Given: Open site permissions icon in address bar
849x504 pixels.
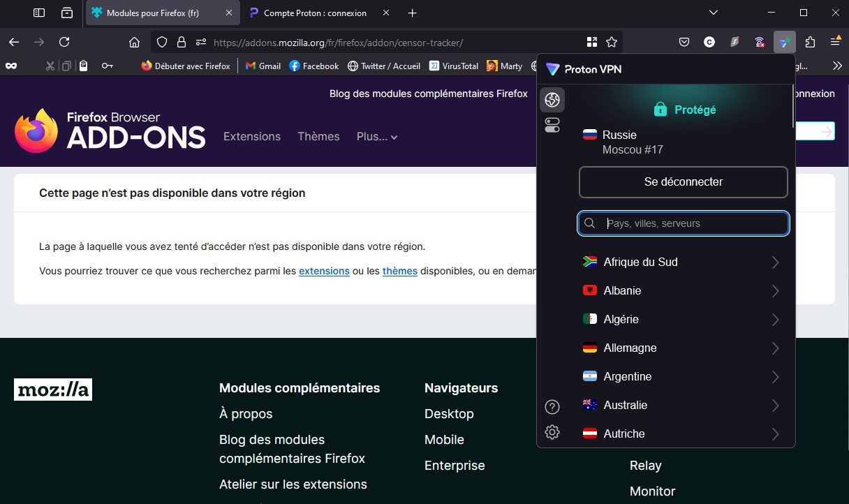Looking at the screenshot, I should click(201, 42).
